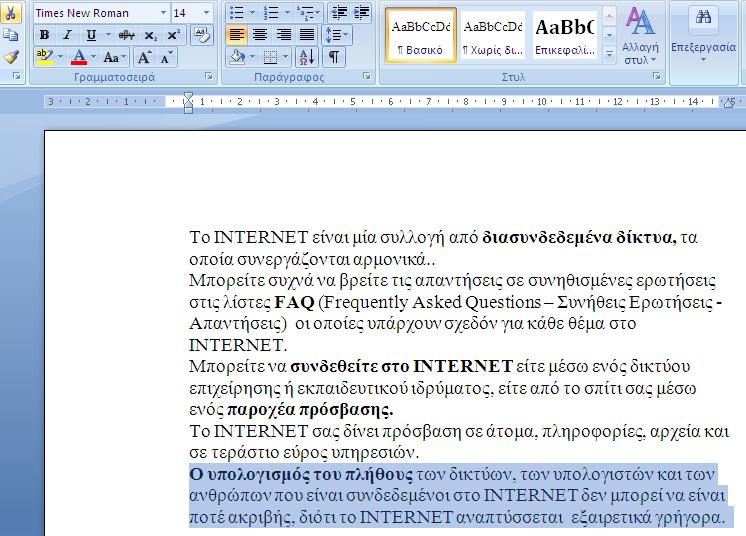Open the Times New Roman font dropdown
Viewport: 746px width, 536px height.
pyautogui.click(x=163, y=13)
